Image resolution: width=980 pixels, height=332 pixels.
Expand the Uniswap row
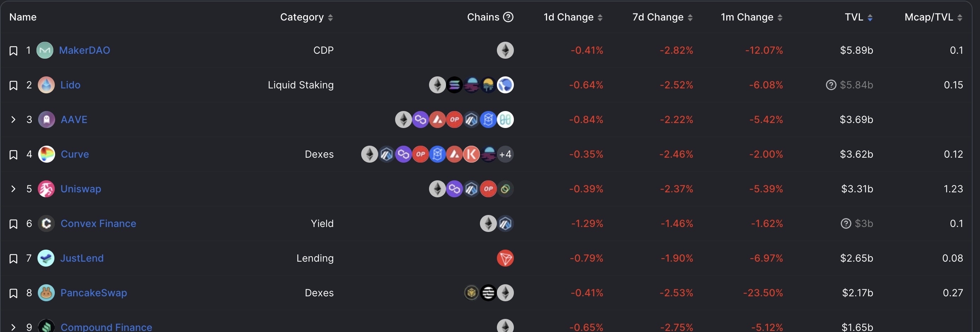coord(13,189)
